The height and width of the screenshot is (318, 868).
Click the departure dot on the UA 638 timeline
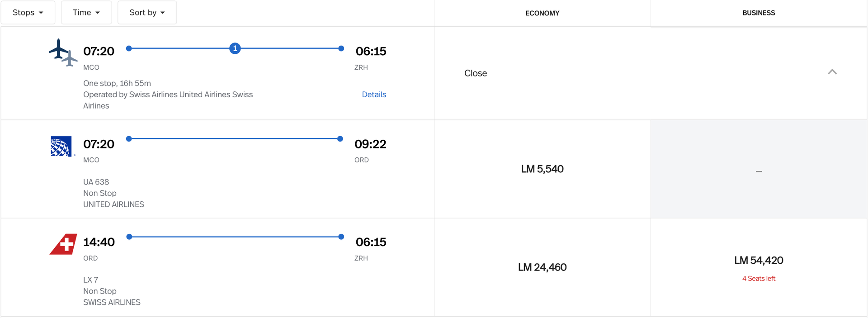click(x=129, y=139)
